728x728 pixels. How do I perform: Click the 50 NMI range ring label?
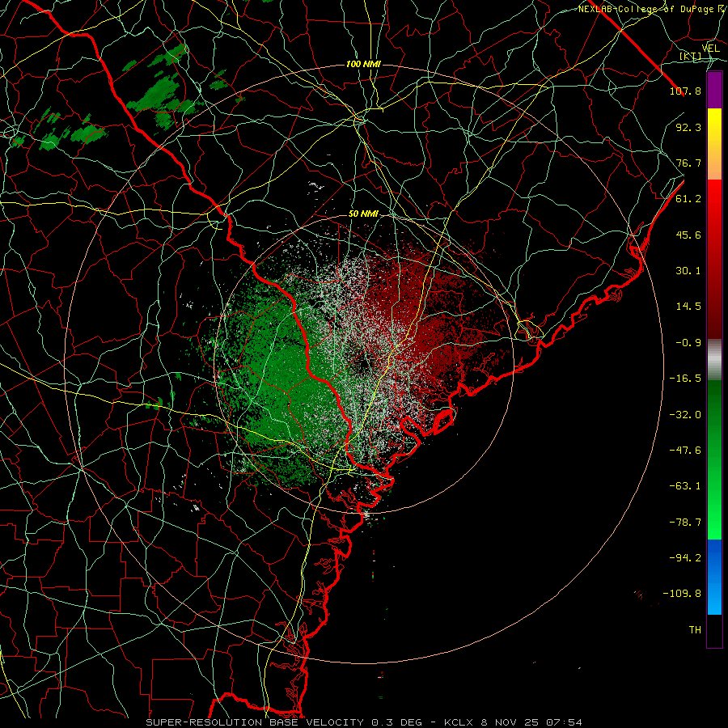(363, 214)
